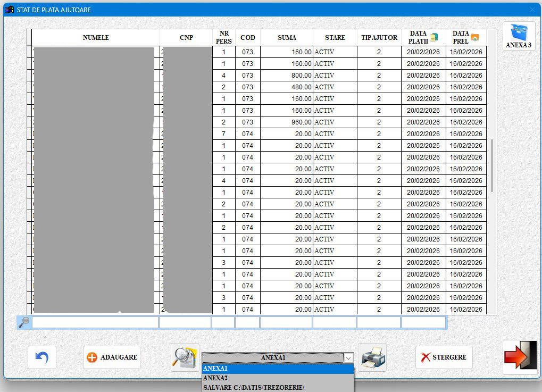Click the DATA PLATII column header icon
The image size is (542, 392).
[433, 37]
